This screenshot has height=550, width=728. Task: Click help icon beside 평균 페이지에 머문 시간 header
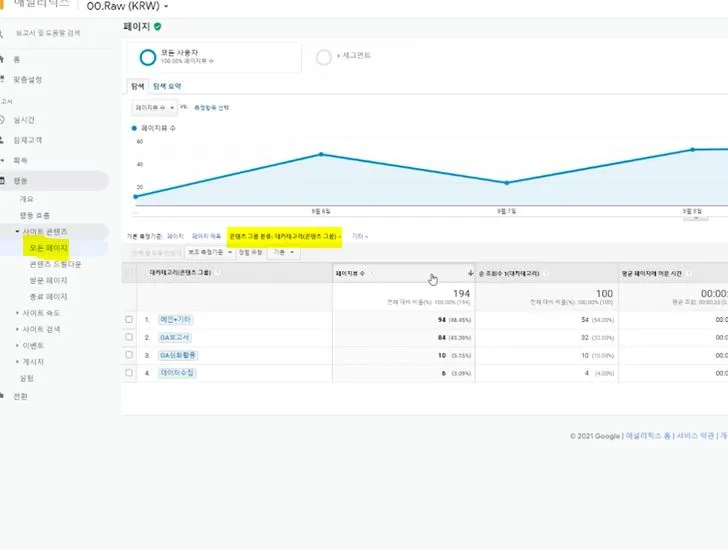pyautogui.click(x=689, y=274)
